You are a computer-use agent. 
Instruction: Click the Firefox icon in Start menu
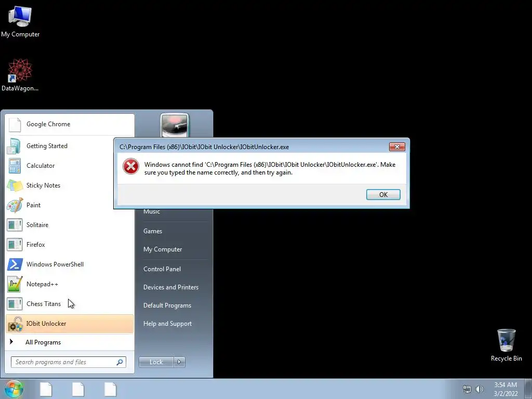tap(15, 244)
